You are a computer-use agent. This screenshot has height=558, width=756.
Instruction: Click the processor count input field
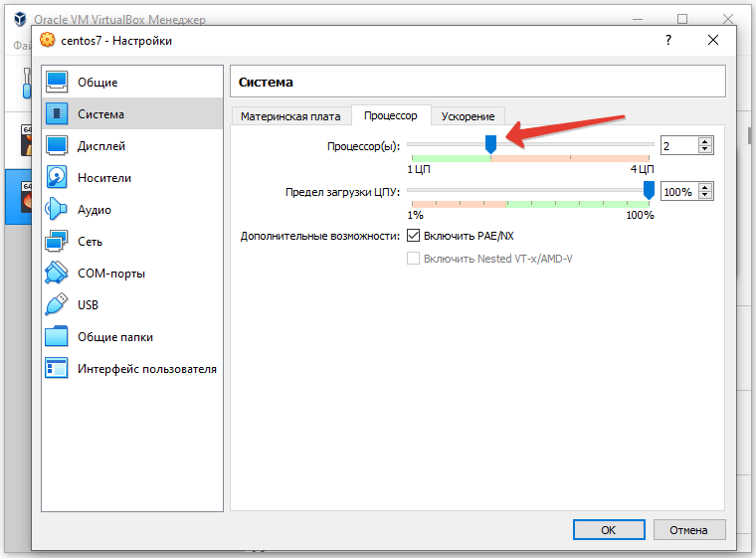[x=678, y=146]
